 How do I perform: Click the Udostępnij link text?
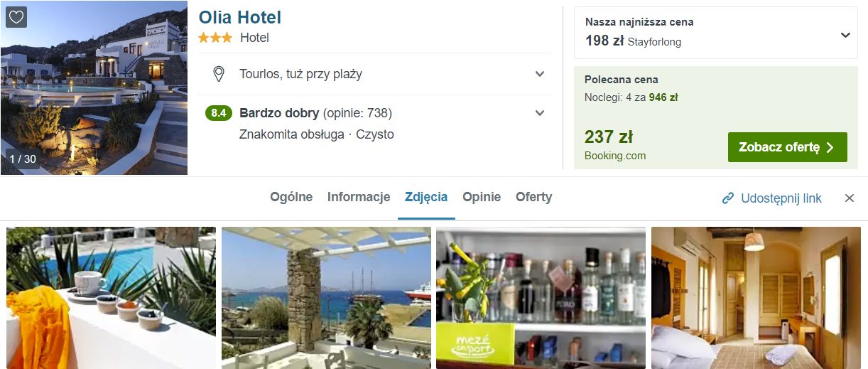pyautogui.click(x=781, y=198)
